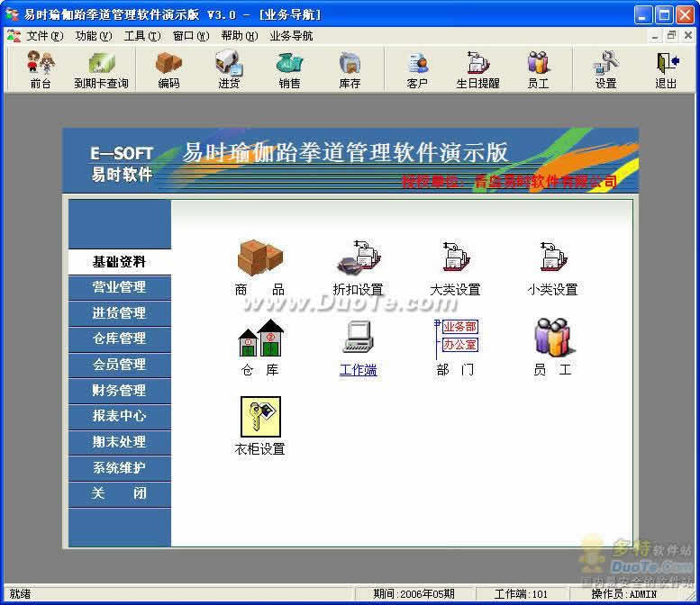Click the 业务导航 menu bar item
The image size is (700, 605).
coord(291,36)
